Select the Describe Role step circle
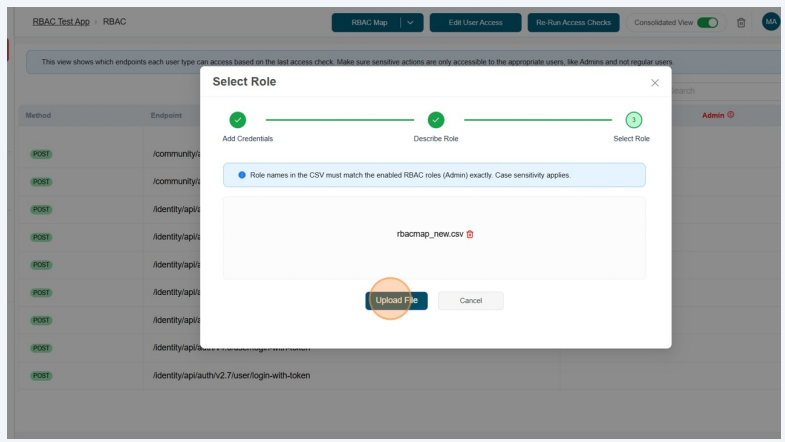Screen dimensions: 785x442 pyautogui.click(x=436, y=120)
